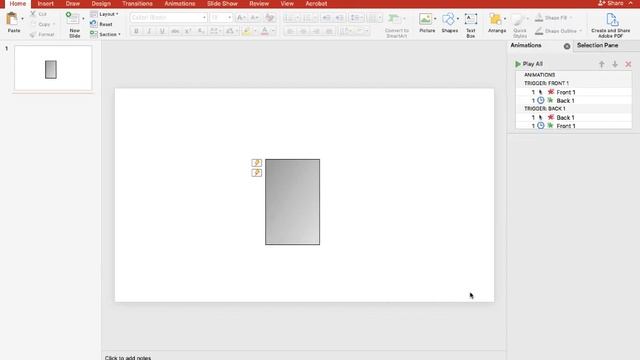The width and height of the screenshot is (640, 360).
Task: Click the bullets list icon
Action: (289, 18)
